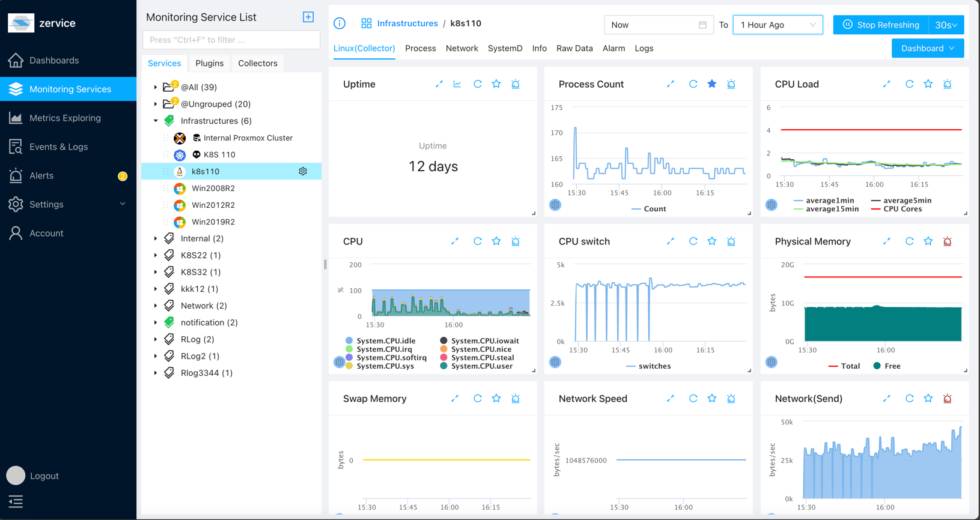Open alarm bell on Physical Memory panel
This screenshot has height=520, width=980.
947,241
